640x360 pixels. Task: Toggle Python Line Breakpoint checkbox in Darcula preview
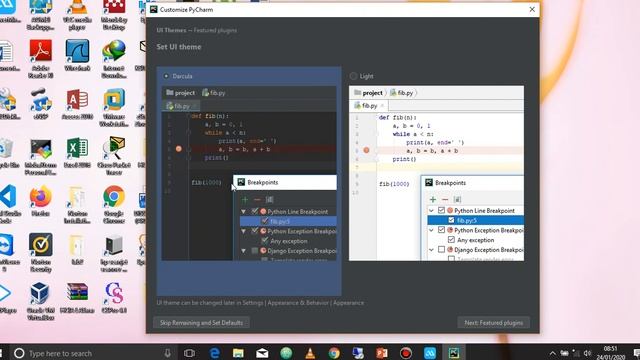(255, 211)
